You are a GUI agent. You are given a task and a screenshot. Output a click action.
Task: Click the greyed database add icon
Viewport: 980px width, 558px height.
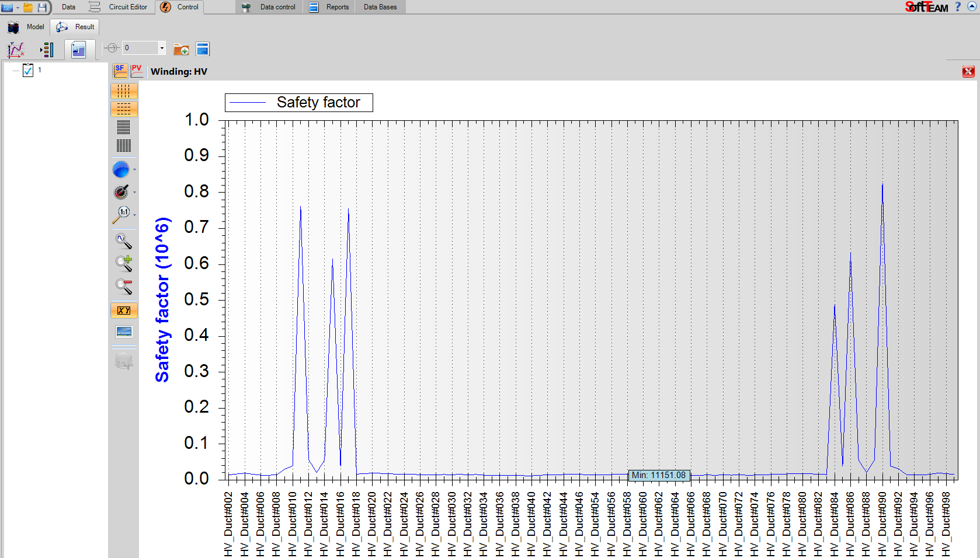pyautogui.click(x=124, y=361)
